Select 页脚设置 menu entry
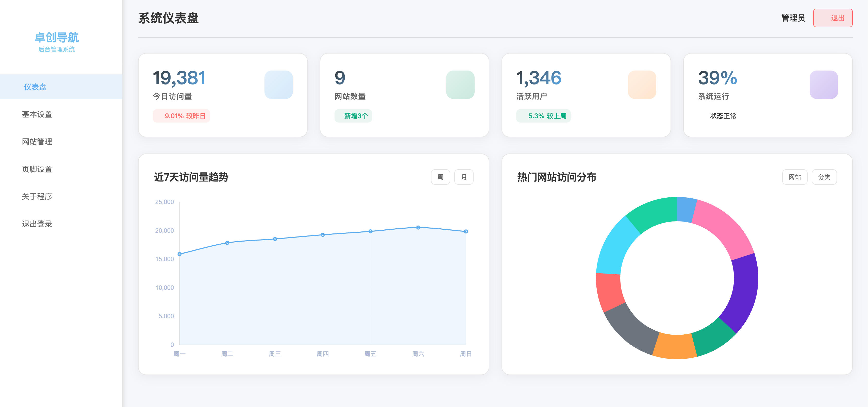Image resolution: width=868 pixels, height=407 pixels. click(61, 169)
